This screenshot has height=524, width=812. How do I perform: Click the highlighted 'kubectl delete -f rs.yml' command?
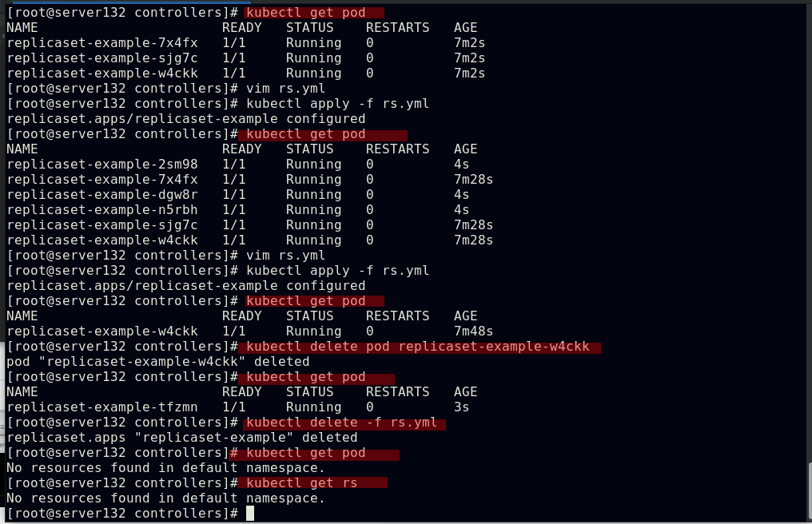342,423
